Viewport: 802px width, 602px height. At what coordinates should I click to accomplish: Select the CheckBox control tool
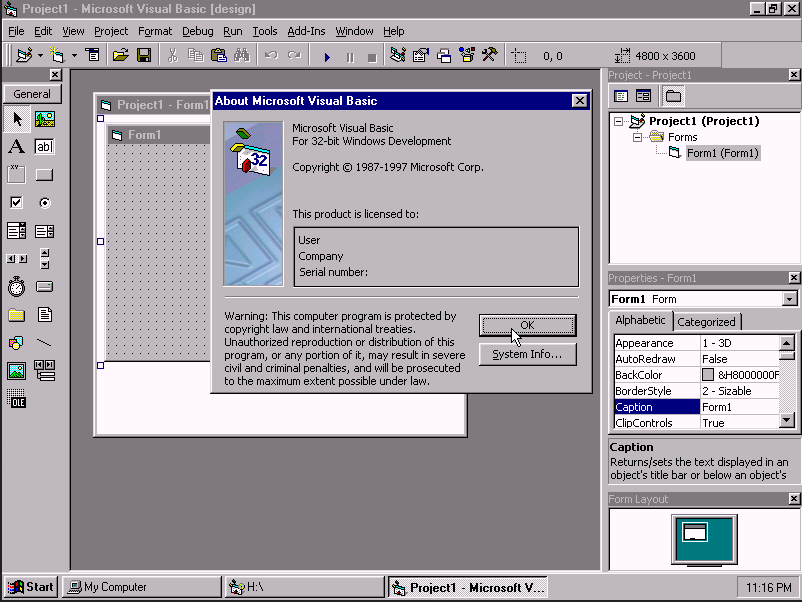click(17, 203)
